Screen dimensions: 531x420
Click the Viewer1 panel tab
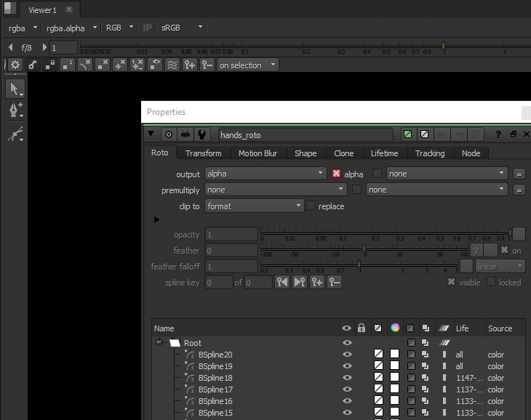pyautogui.click(x=43, y=10)
